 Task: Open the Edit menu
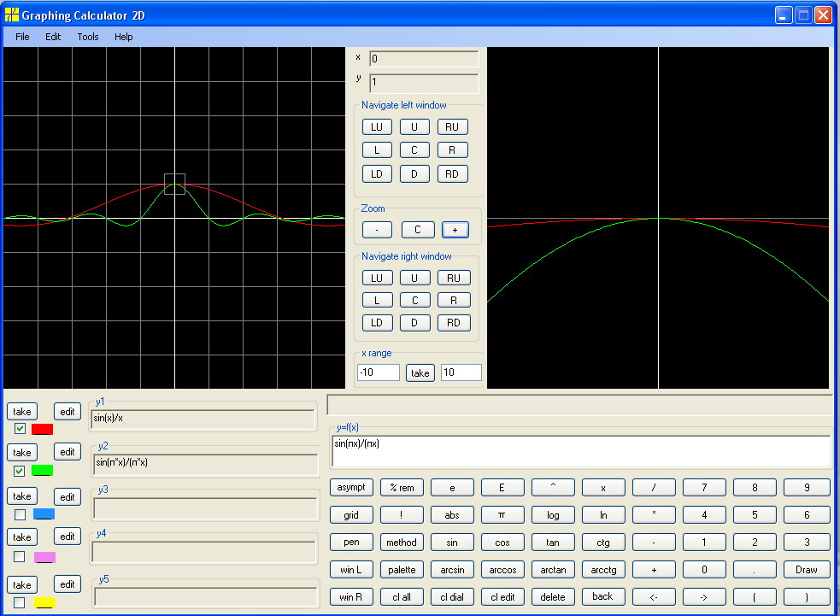tap(52, 37)
